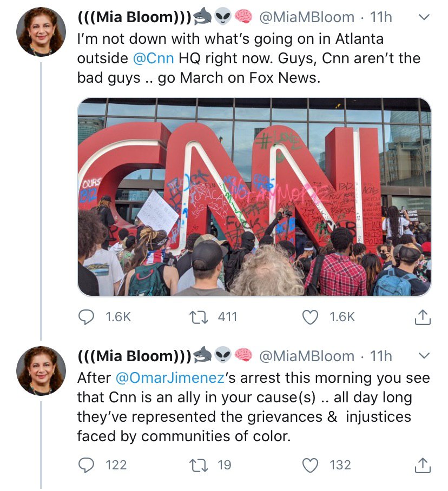Retweet the second tweet with 19 retweets
The height and width of the screenshot is (491, 448).
tap(199, 465)
